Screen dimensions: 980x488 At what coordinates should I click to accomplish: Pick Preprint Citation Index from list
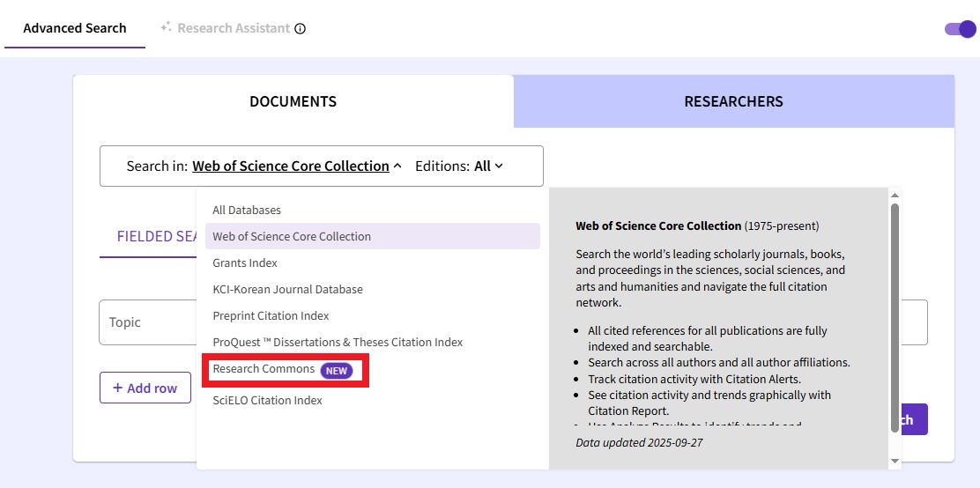pyautogui.click(x=271, y=315)
